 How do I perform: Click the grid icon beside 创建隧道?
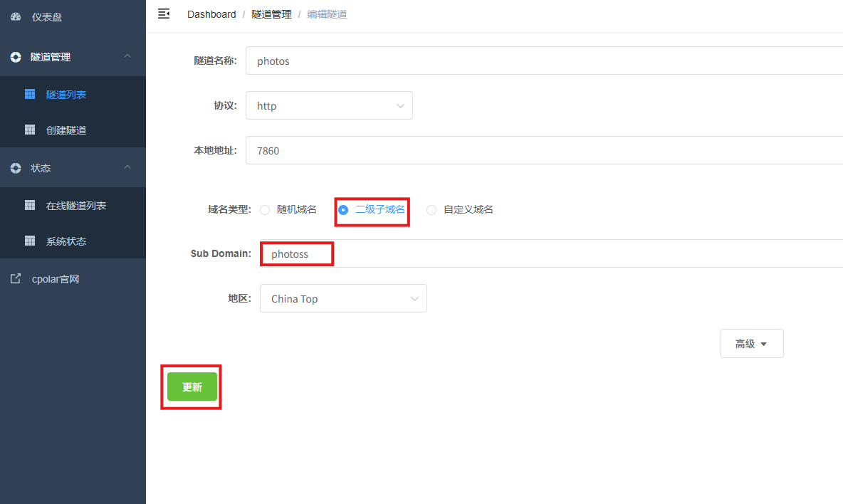pyautogui.click(x=30, y=130)
